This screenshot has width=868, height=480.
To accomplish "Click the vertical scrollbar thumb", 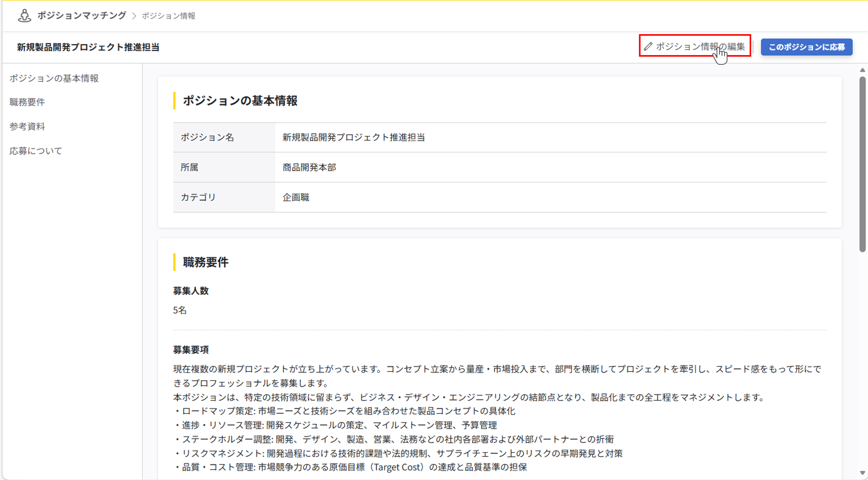I will (x=862, y=164).
